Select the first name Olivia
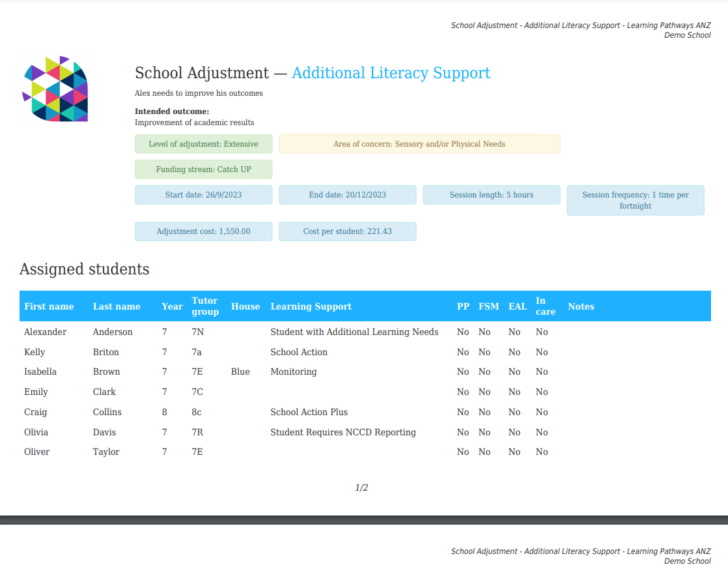This screenshot has width=728, height=567. pos(36,432)
